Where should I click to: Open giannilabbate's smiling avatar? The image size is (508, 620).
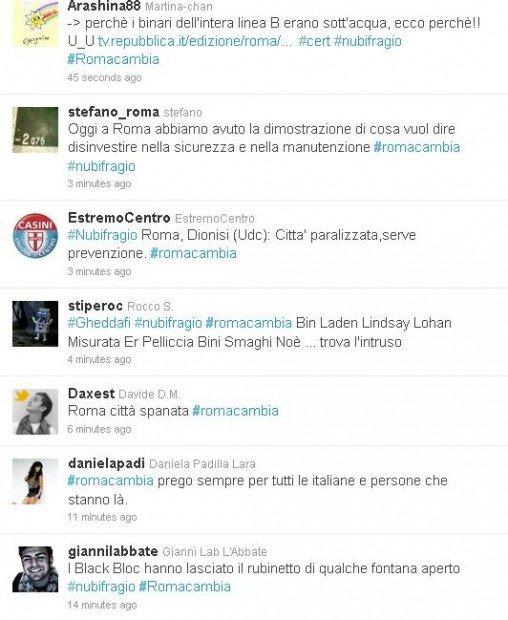(x=35, y=569)
